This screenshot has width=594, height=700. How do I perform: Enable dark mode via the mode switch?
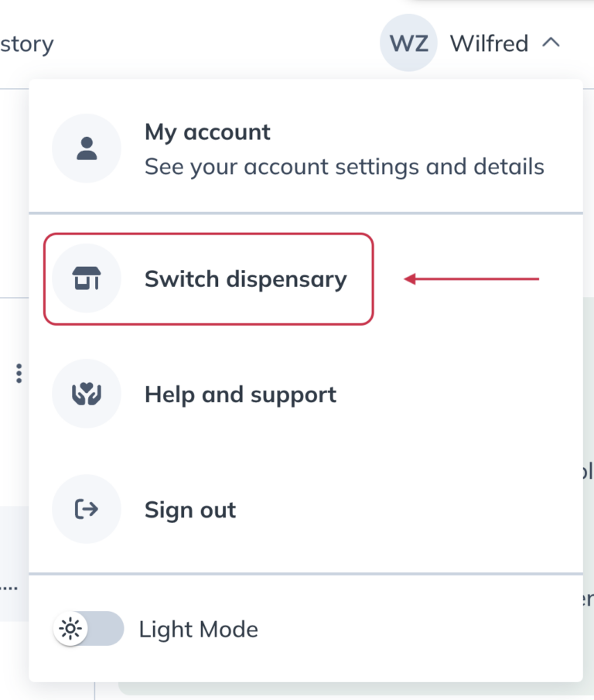coord(88,629)
